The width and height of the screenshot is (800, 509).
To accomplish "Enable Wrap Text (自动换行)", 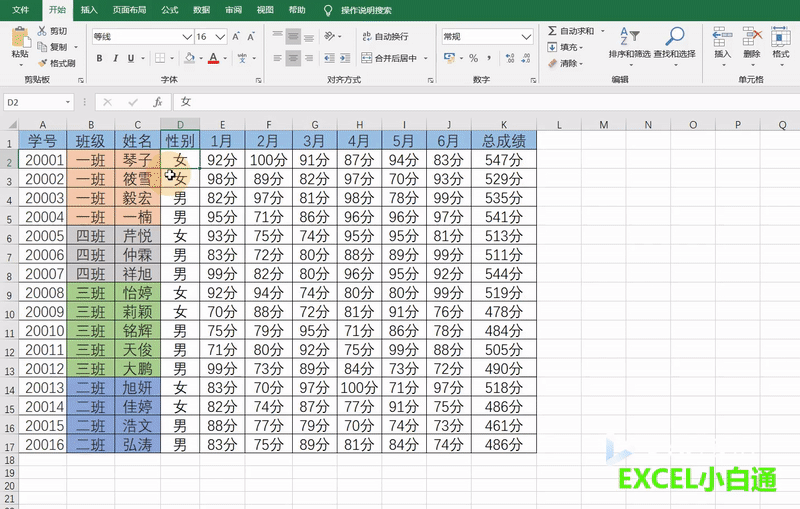I will [385, 36].
